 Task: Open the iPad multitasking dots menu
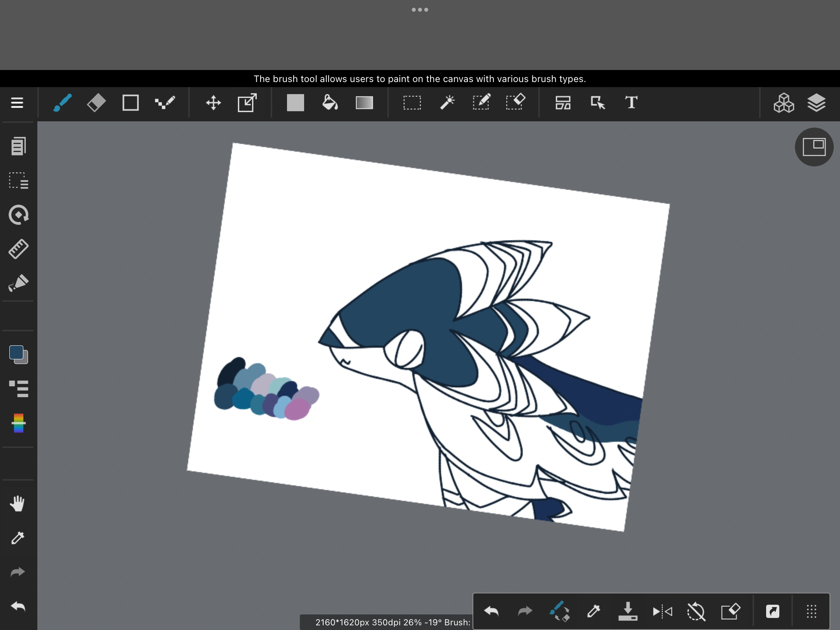(420, 9)
